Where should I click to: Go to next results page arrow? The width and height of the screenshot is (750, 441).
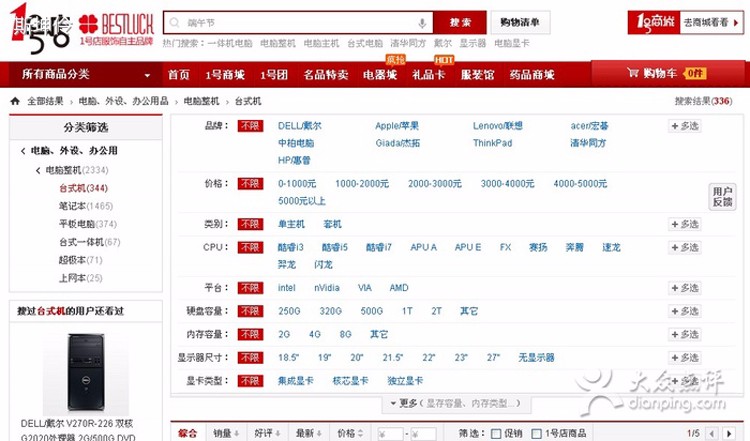pyautogui.click(x=728, y=434)
